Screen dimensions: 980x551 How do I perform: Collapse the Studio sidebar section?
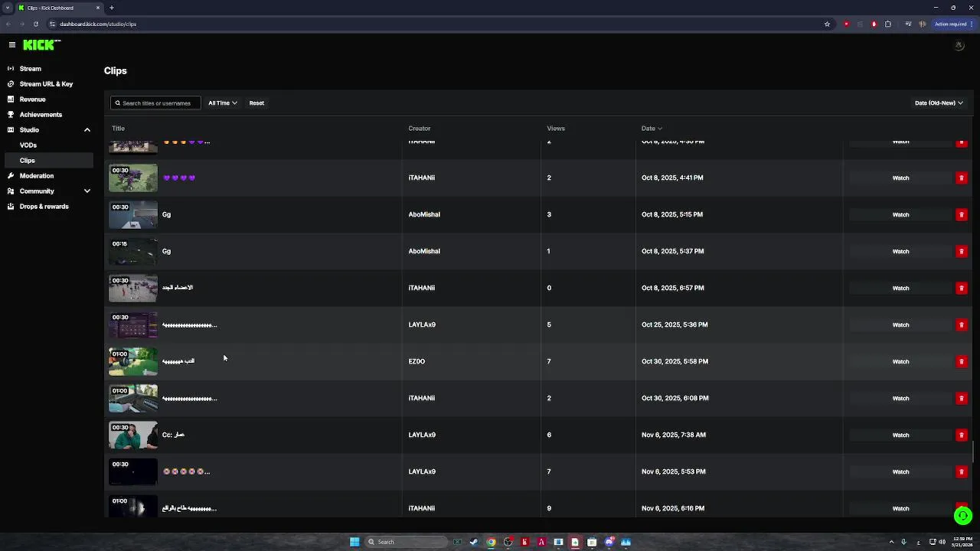(x=87, y=130)
